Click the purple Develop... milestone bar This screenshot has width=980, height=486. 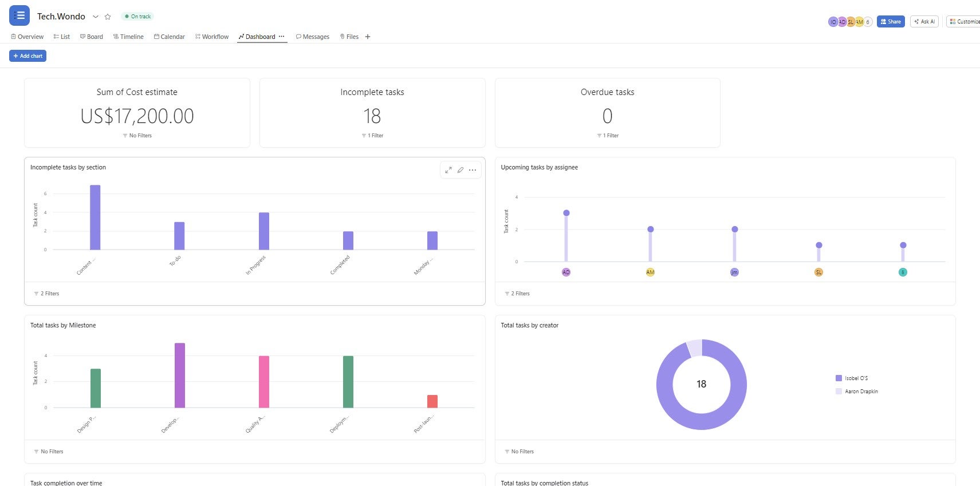(x=180, y=376)
